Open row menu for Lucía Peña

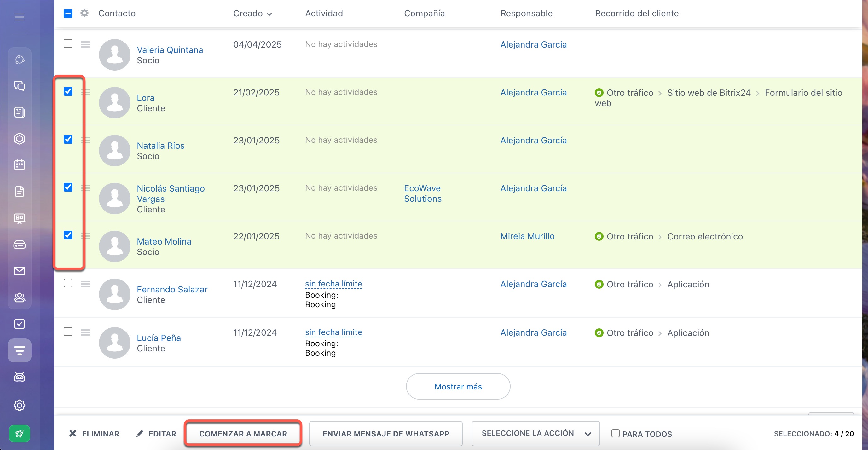coord(85,332)
